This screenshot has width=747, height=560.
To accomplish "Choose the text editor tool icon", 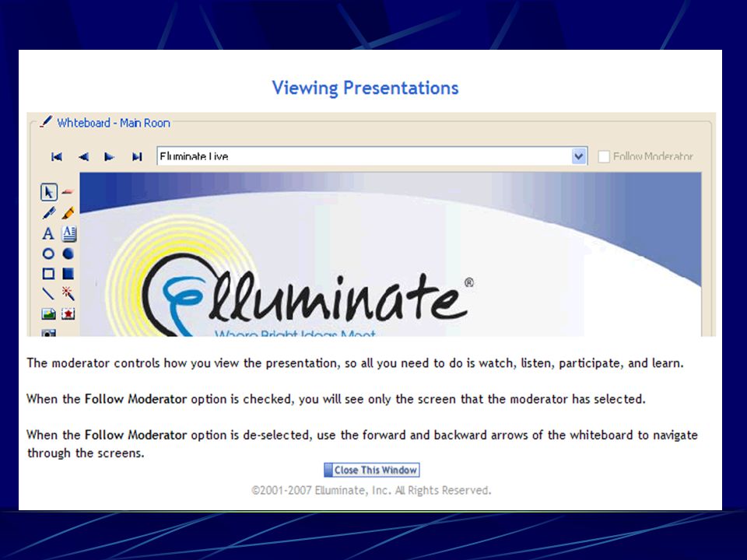I will [x=68, y=233].
